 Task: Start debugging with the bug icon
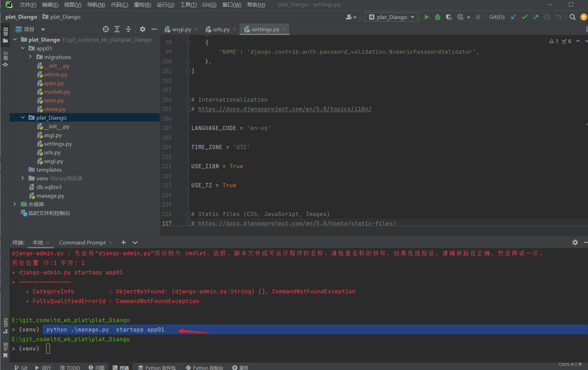[437, 17]
